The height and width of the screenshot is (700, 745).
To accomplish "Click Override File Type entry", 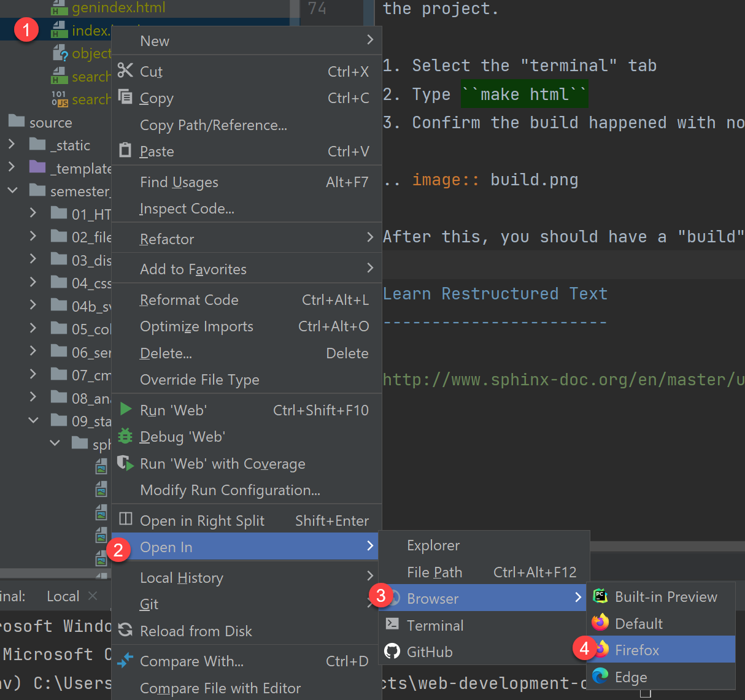I will pos(246,379).
